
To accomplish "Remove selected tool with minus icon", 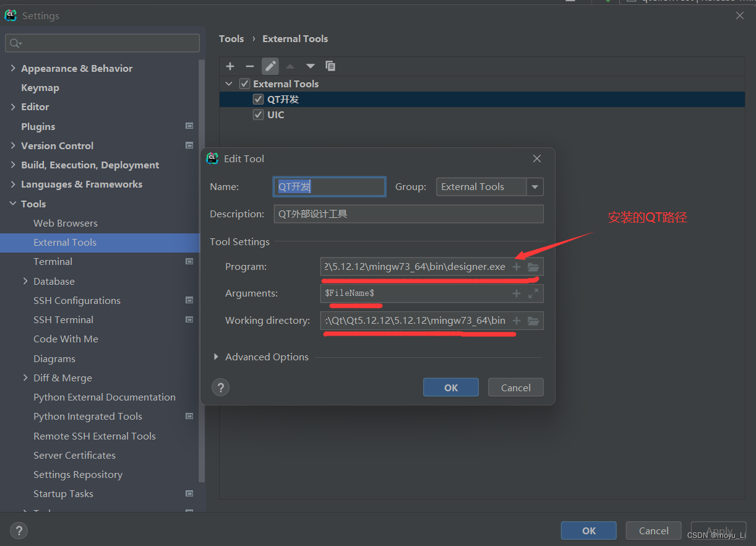I will coord(250,66).
